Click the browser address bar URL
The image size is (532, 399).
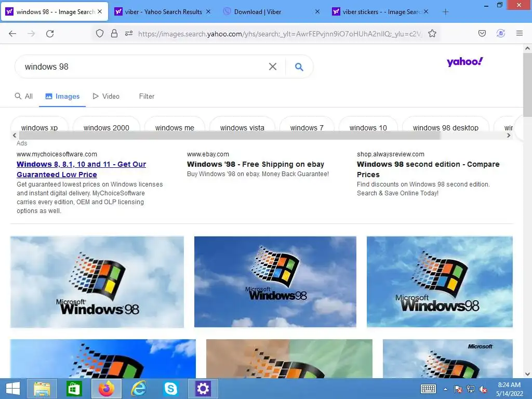(280, 34)
